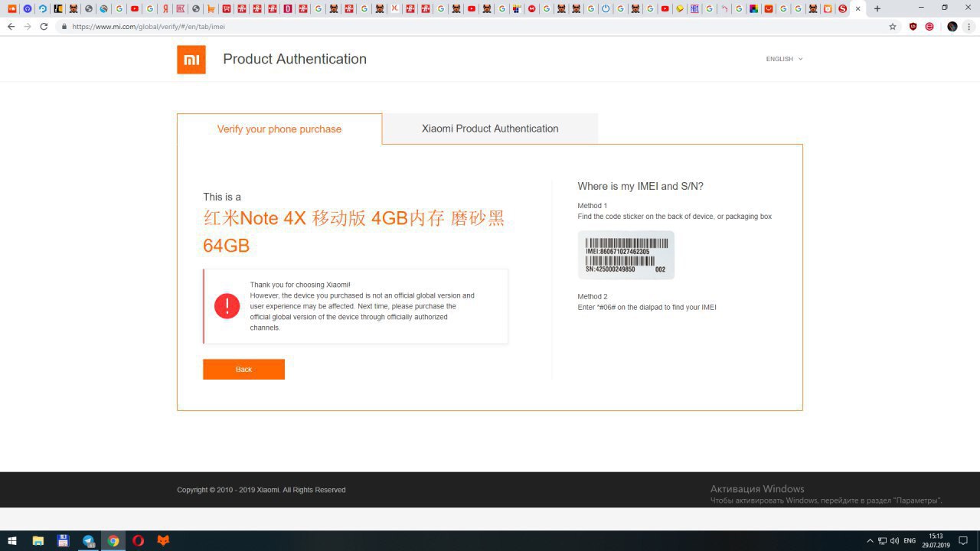
Task: Select the 'Verify your phone purchase' tab
Action: pos(279,129)
